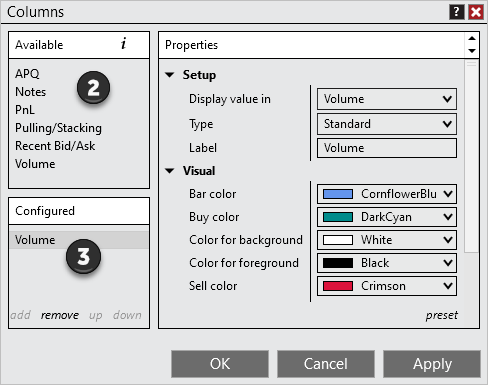Image resolution: width=488 pixels, height=385 pixels.
Task: Open the Color for foreground dropdown
Action: point(387,263)
